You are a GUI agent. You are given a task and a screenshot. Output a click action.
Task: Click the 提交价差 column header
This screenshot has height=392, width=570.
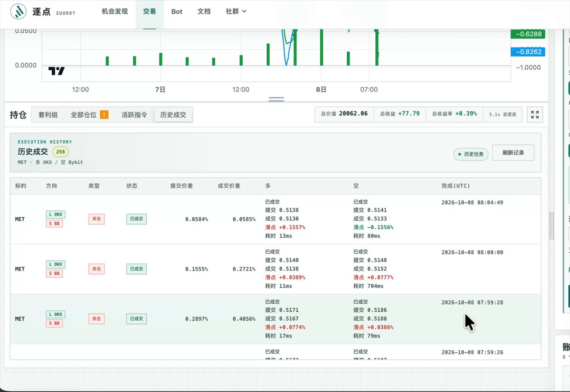(x=181, y=186)
